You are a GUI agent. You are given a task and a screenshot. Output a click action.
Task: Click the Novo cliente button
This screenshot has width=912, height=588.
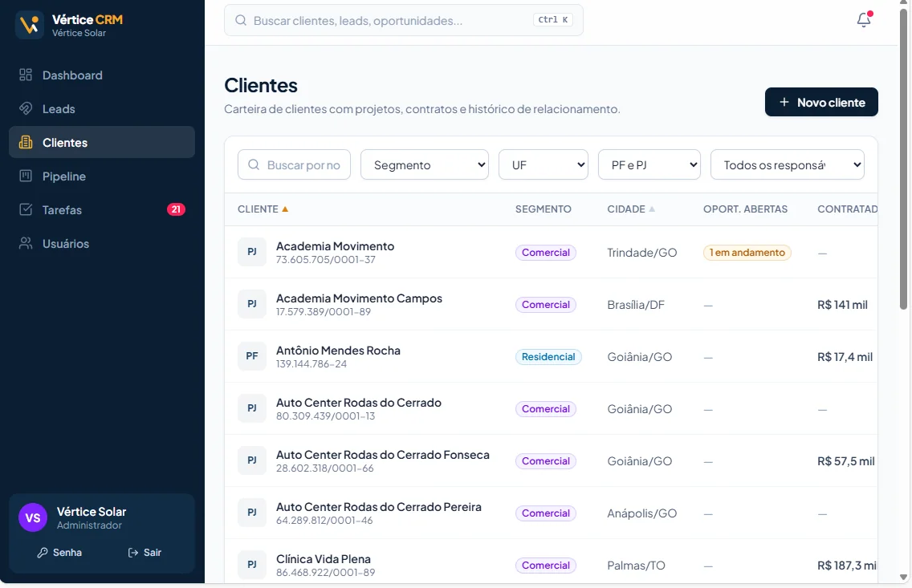click(x=821, y=102)
